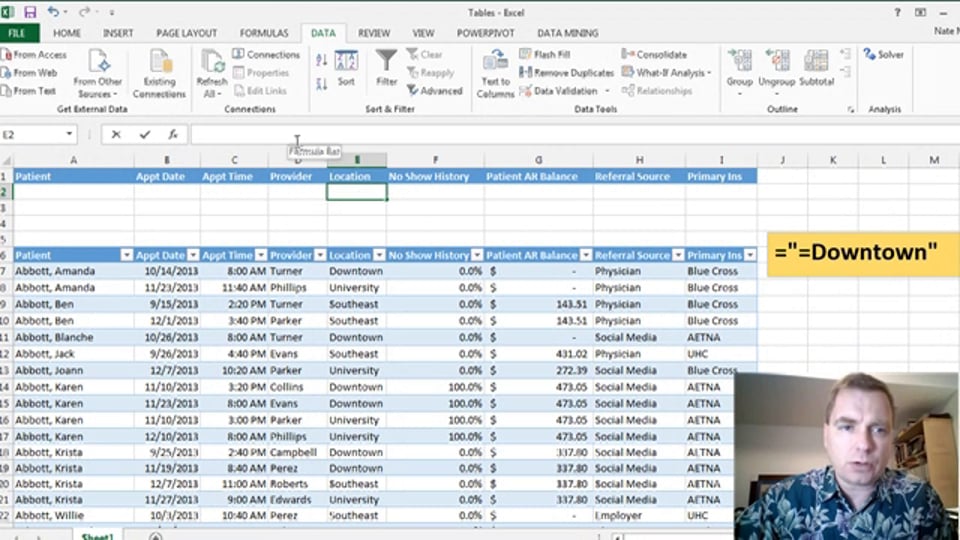Click Cancel X in formula bar

coord(116,134)
